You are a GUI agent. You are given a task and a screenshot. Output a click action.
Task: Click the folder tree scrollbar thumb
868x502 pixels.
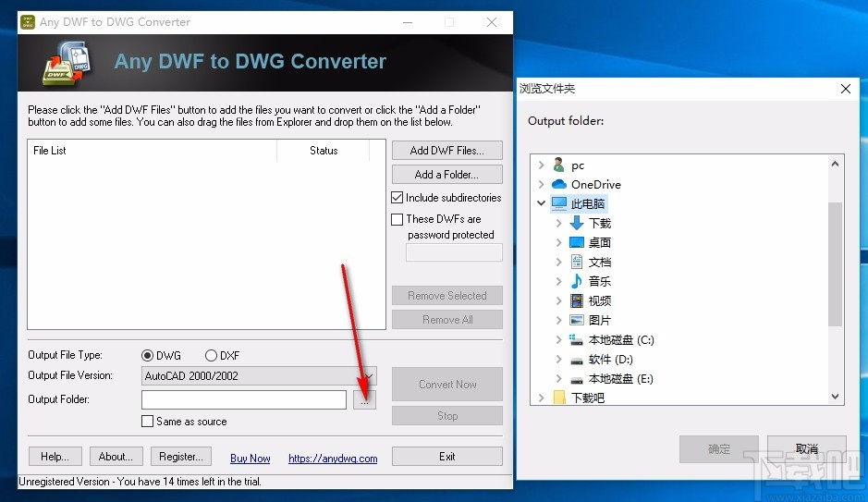click(836, 264)
